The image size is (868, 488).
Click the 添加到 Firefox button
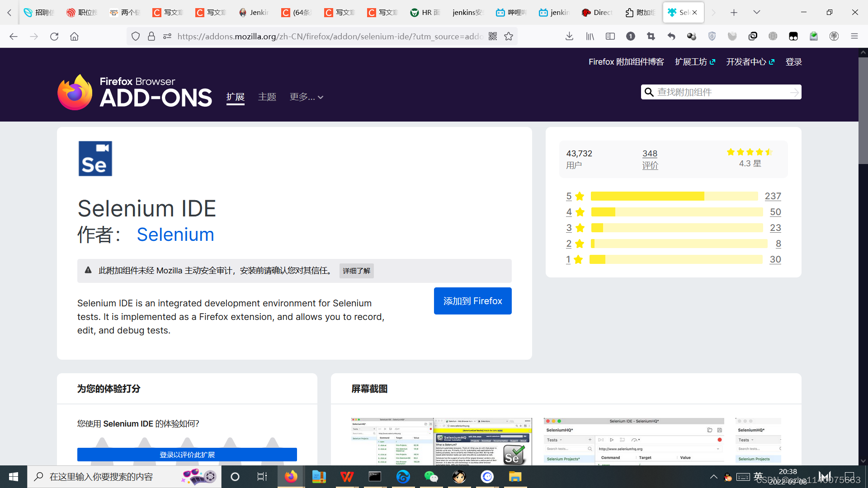pos(472,300)
